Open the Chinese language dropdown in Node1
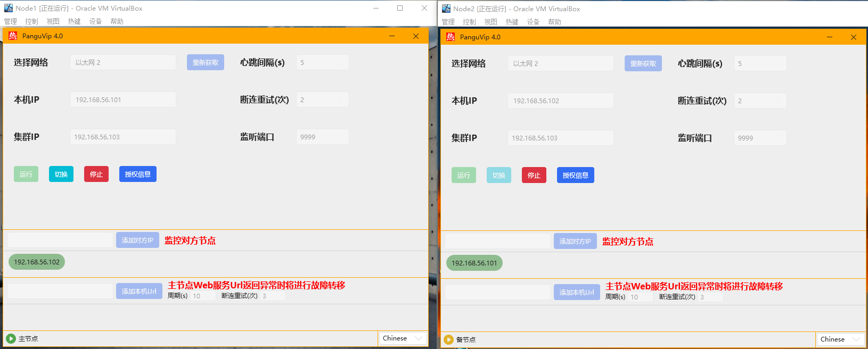Screen dimensions: 868x349 (x=403, y=338)
